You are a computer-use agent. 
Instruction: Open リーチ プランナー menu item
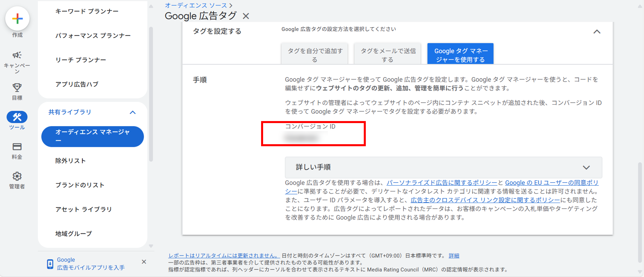pos(81,60)
